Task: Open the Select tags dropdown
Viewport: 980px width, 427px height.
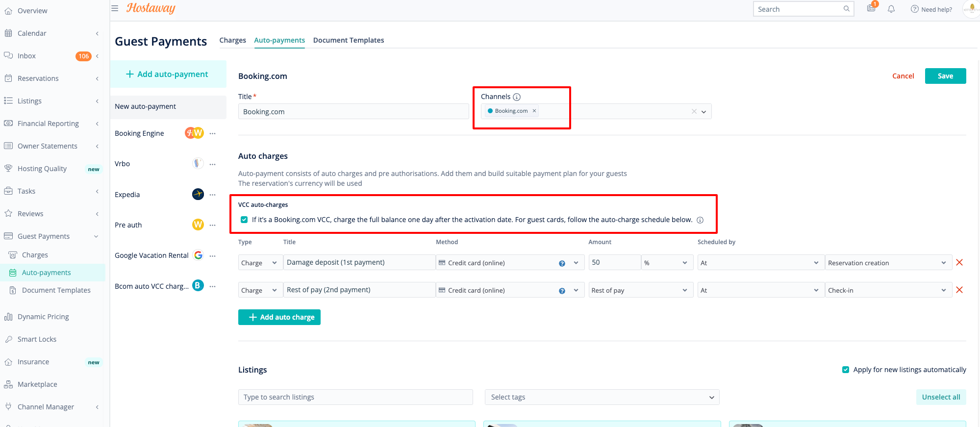Action: [602, 397]
